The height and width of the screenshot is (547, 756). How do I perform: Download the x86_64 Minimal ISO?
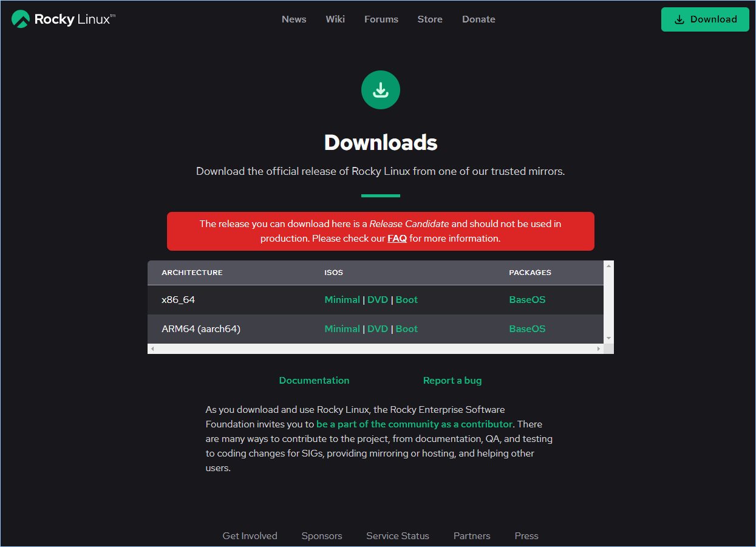[x=342, y=300]
